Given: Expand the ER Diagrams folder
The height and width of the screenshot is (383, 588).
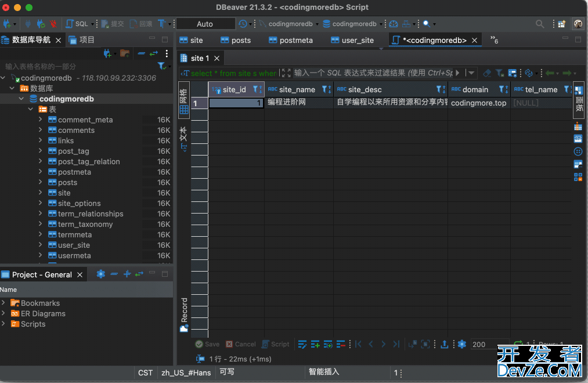Looking at the screenshot, I should [x=3, y=313].
